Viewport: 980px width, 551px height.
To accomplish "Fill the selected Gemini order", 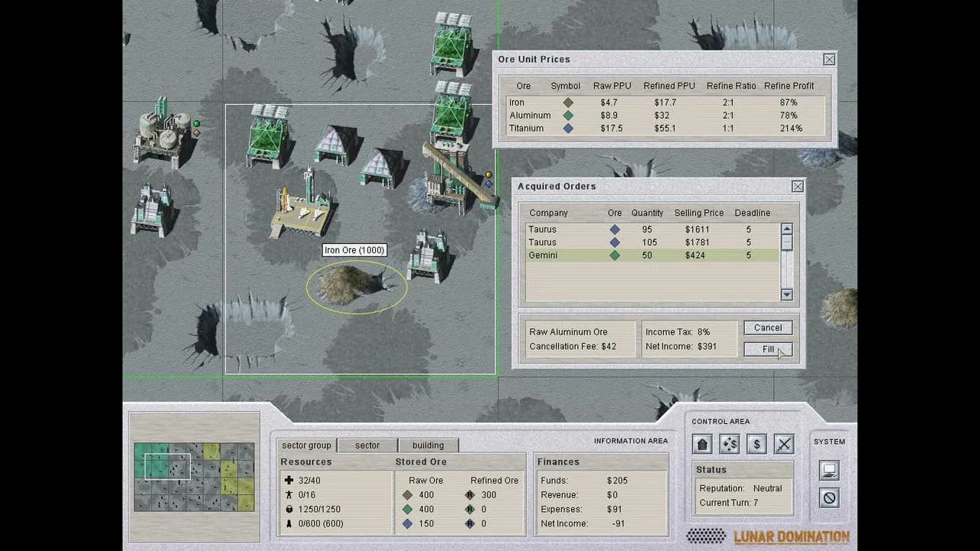I will 768,350.
